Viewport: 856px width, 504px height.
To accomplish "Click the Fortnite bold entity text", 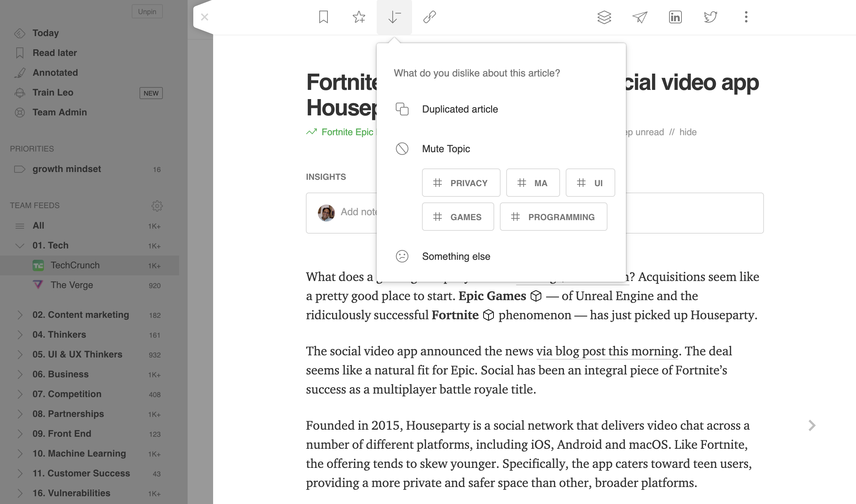I will tap(455, 315).
